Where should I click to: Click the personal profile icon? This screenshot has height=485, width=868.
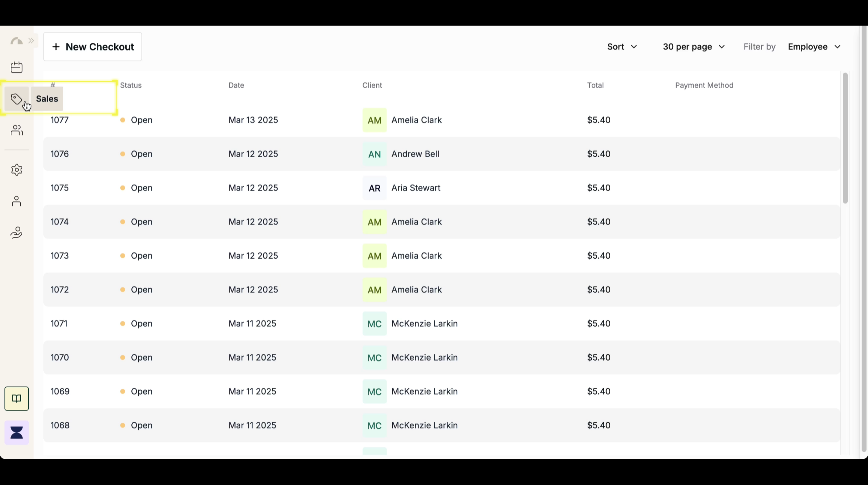[17, 201]
